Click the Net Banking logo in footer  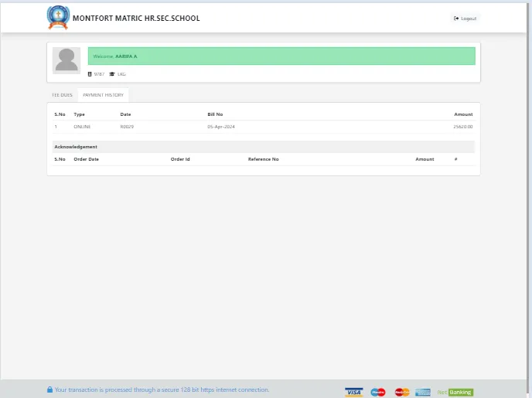click(455, 393)
